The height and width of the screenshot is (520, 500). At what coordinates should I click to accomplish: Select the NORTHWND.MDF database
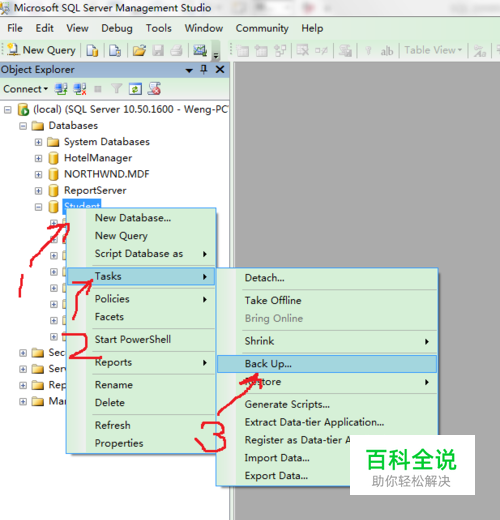coord(107,174)
